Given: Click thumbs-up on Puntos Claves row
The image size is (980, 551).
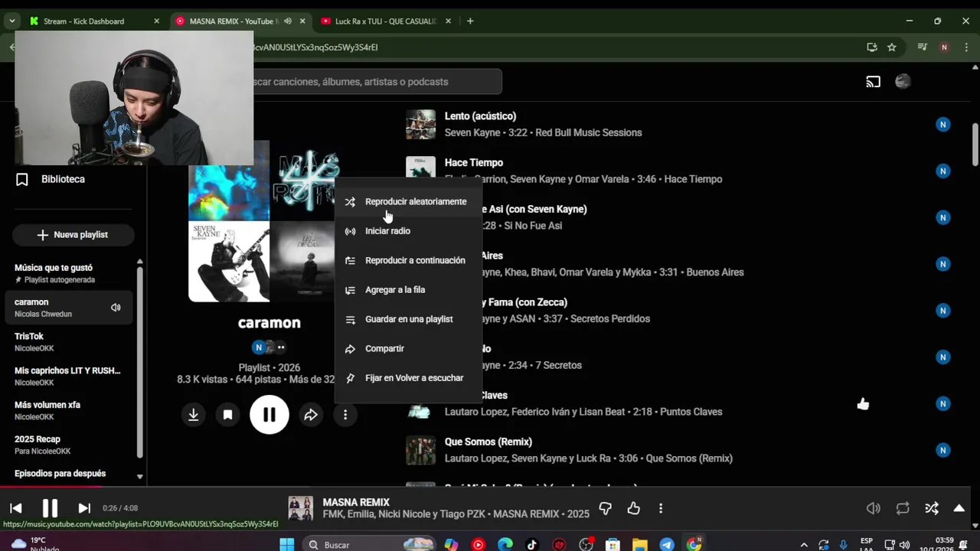Looking at the screenshot, I should (x=863, y=404).
